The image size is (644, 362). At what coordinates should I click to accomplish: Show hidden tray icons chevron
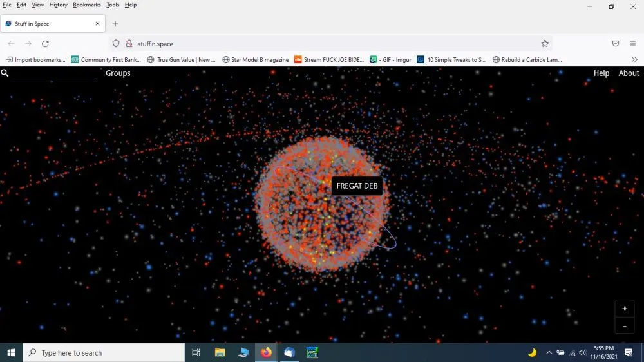(x=549, y=352)
